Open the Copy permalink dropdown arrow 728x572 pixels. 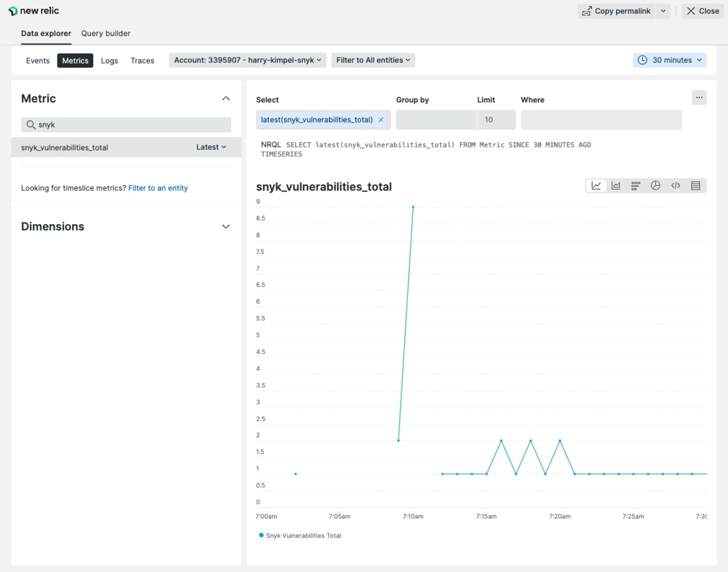[663, 11]
